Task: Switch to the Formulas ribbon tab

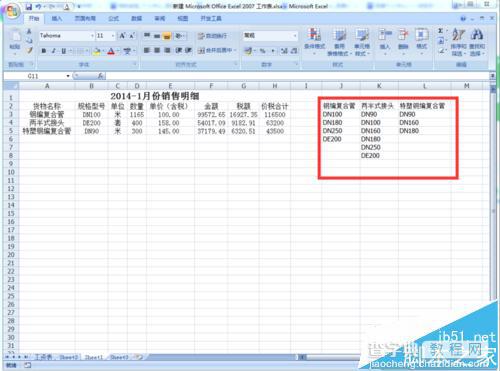Action: [114, 19]
